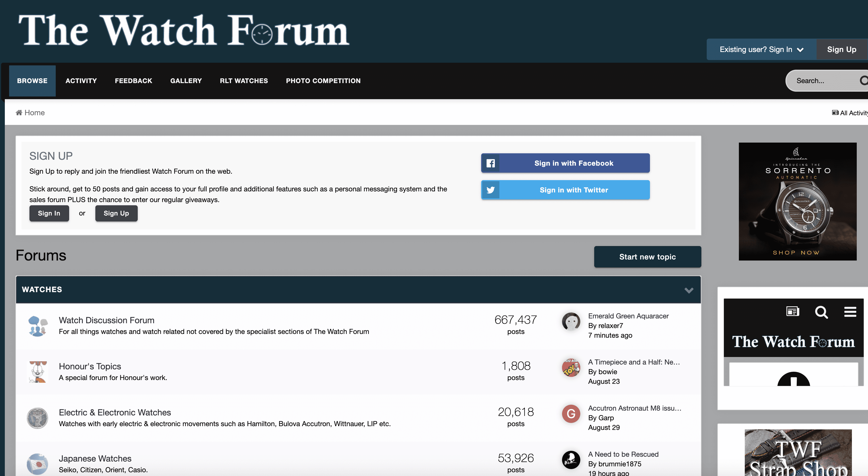Go to GALLERY section
Screen dimensions: 868x476
tap(186, 81)
